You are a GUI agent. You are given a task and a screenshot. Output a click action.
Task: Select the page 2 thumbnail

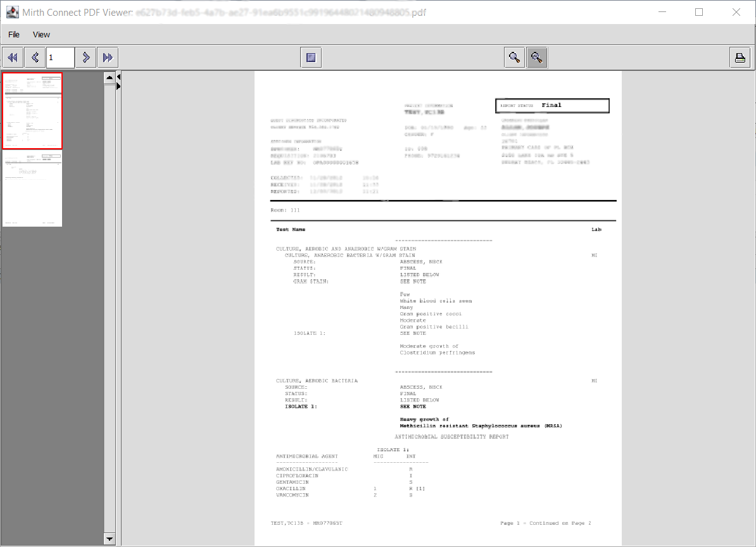coord(32,188)
